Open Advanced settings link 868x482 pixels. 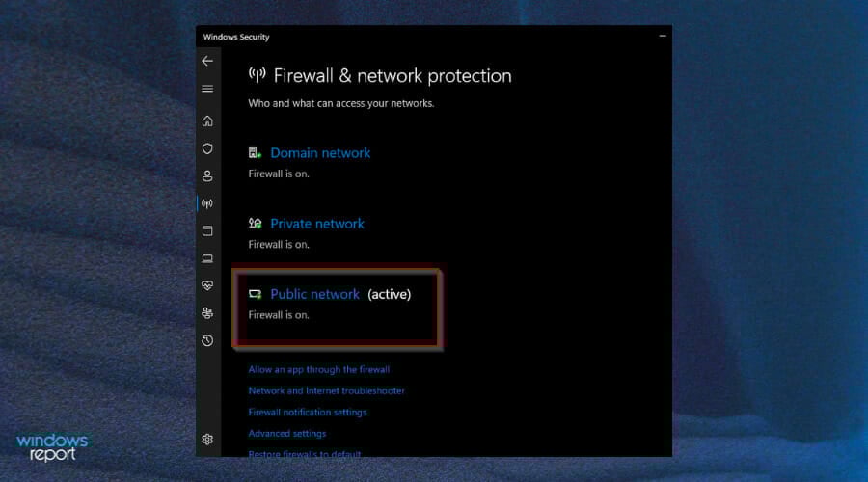click(287, 433)
